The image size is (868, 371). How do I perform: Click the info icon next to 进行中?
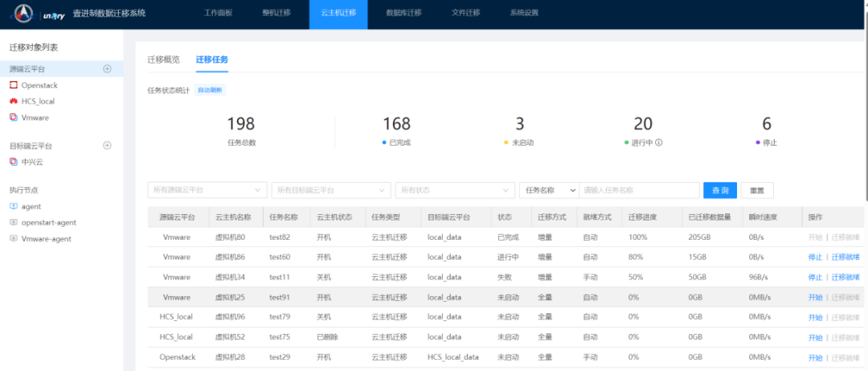pos(659,142)
